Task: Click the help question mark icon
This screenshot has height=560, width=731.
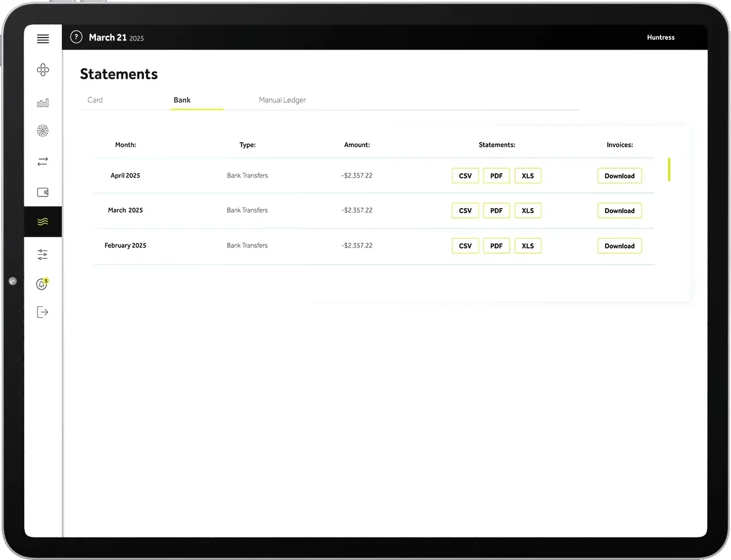Action: coord(76,37)
